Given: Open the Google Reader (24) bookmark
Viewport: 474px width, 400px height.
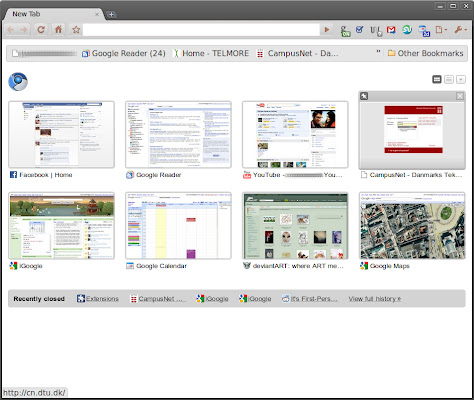Looking at the screenshot, I should point(124,53).
